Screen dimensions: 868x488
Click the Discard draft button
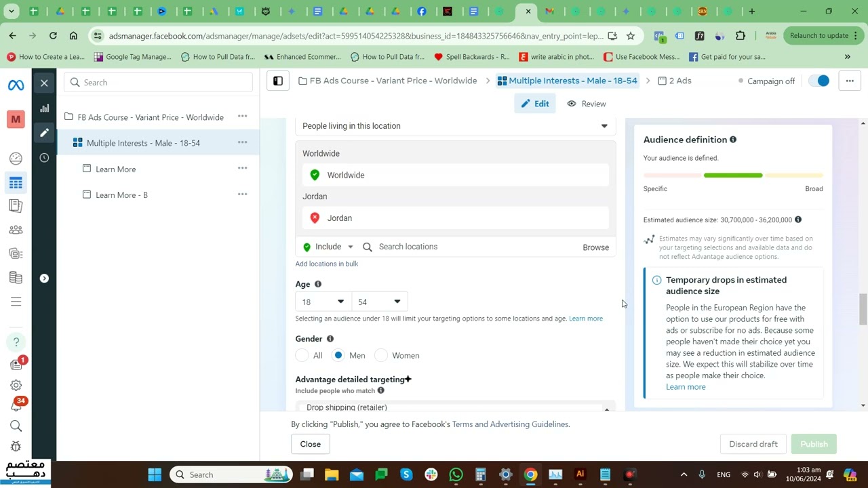tap(753, 444)
